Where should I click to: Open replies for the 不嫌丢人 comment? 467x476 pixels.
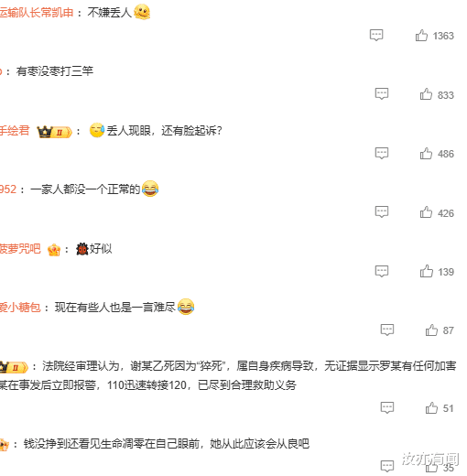click(x=376, y=36)
